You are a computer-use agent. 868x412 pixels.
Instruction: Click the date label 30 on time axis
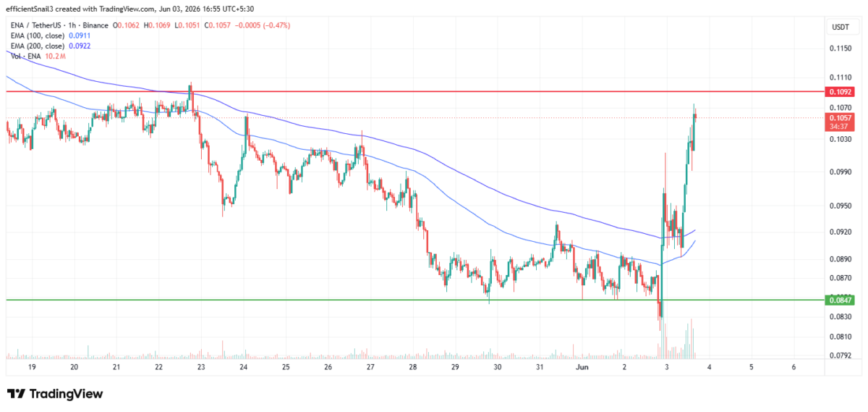(x=498, y=368)
